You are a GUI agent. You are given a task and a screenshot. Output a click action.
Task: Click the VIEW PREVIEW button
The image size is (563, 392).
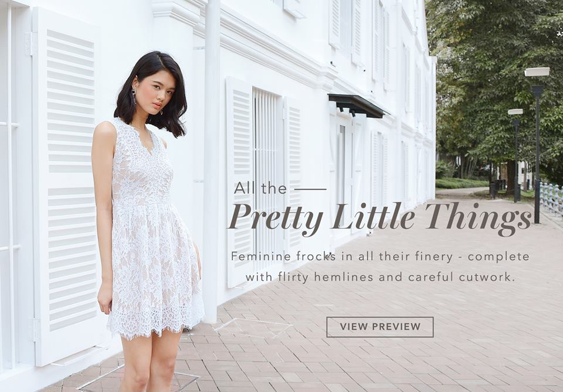pyautogui.click(x=380, y=327)
